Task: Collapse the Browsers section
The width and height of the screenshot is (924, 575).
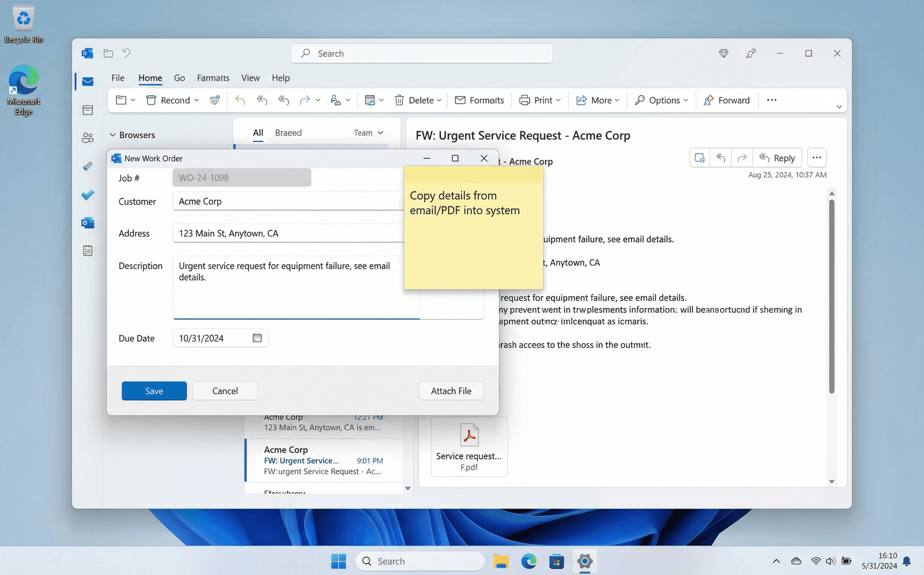Action: pos(113,135)
